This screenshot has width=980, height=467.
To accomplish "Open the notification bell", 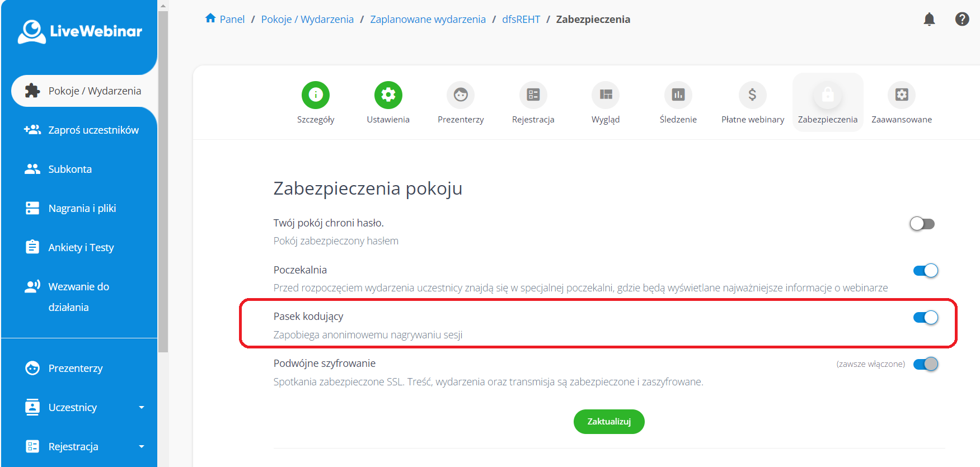I will coord(930,18).
